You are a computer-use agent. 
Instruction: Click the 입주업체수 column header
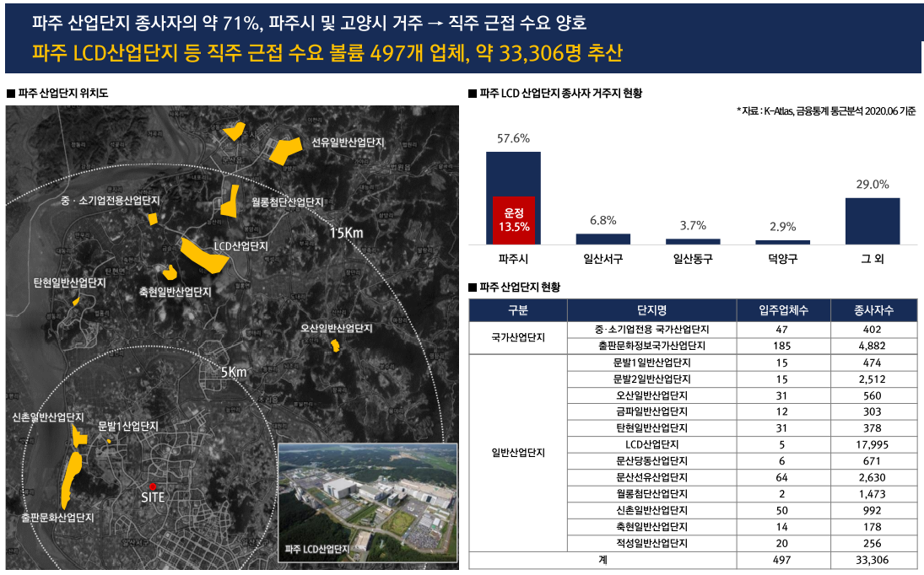[x=783, y=310]
